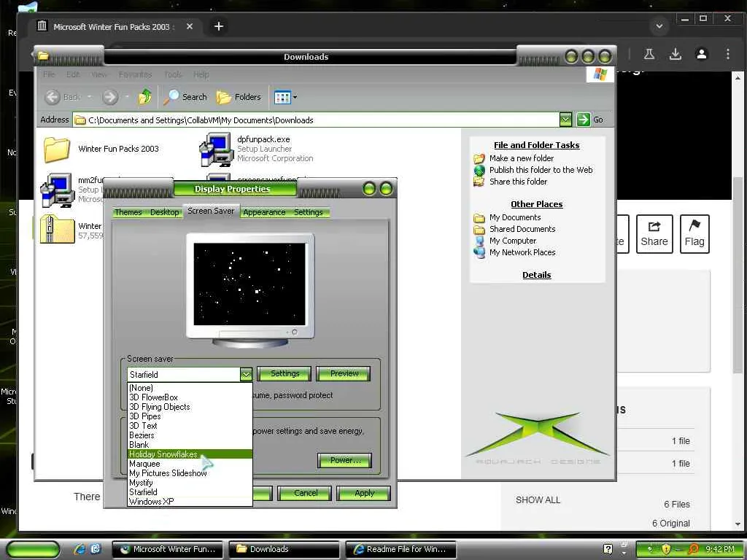Open the Favorites menu

click(135, 75)
